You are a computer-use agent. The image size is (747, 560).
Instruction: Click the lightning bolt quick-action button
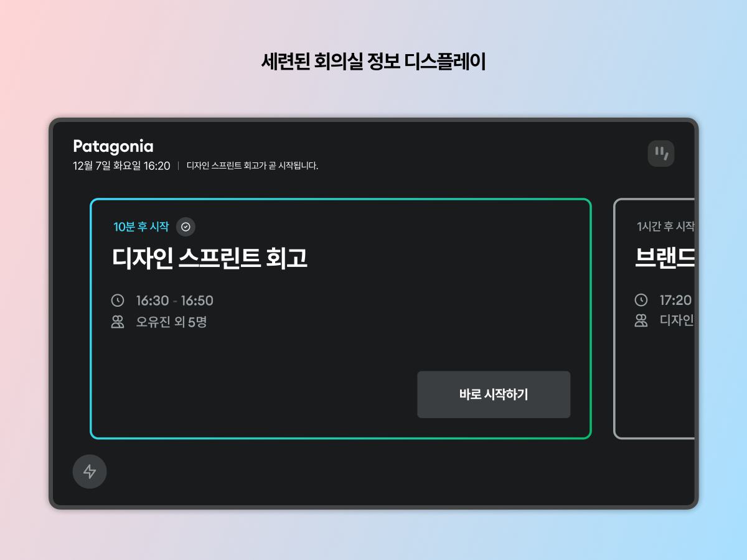point(90,472)
